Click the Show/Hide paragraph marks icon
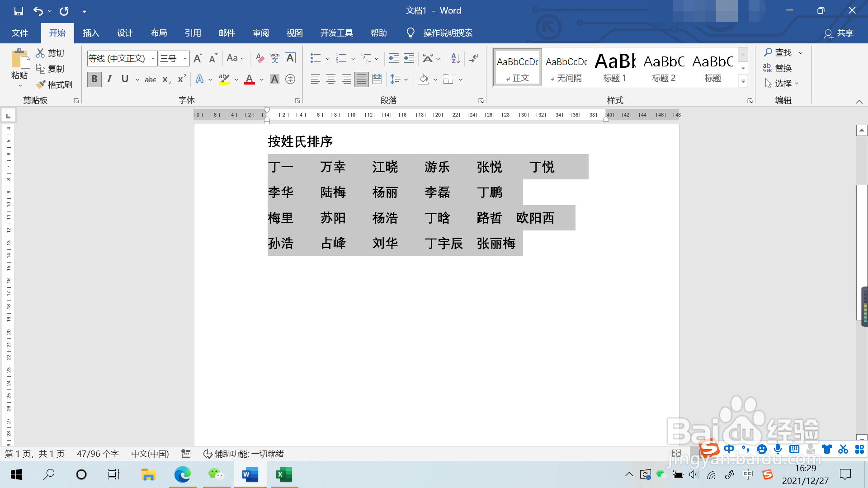This screenshot has height=488, width=868. coord(474,58)
